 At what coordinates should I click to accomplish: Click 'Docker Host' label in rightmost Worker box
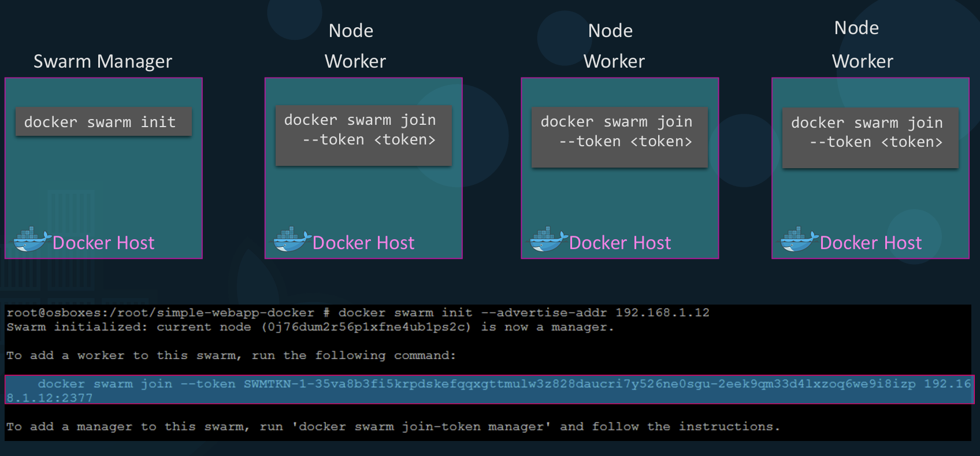coord(871,243)
